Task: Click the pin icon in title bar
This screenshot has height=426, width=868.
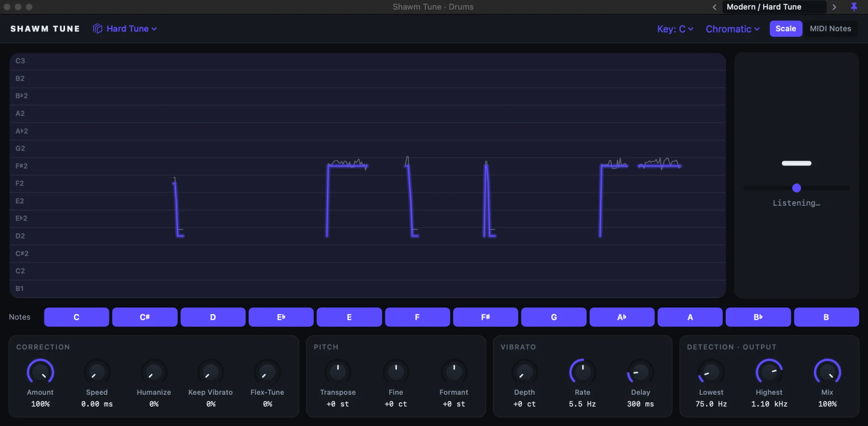Action: pyautogui.click(x=854, y=7)
